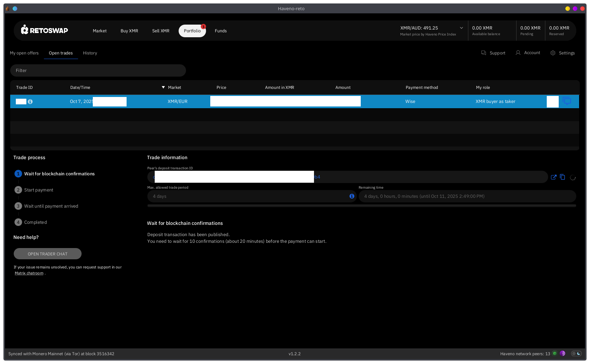Switch to the History tab
This screenshot has height=364, width=590.
click(90, 53)
